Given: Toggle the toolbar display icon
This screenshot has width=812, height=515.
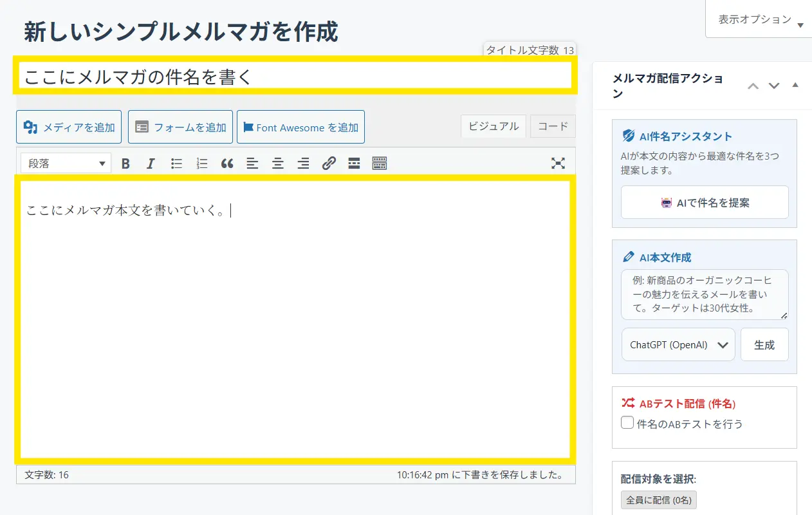Looking at the screenshot, I should coord(380,164).
